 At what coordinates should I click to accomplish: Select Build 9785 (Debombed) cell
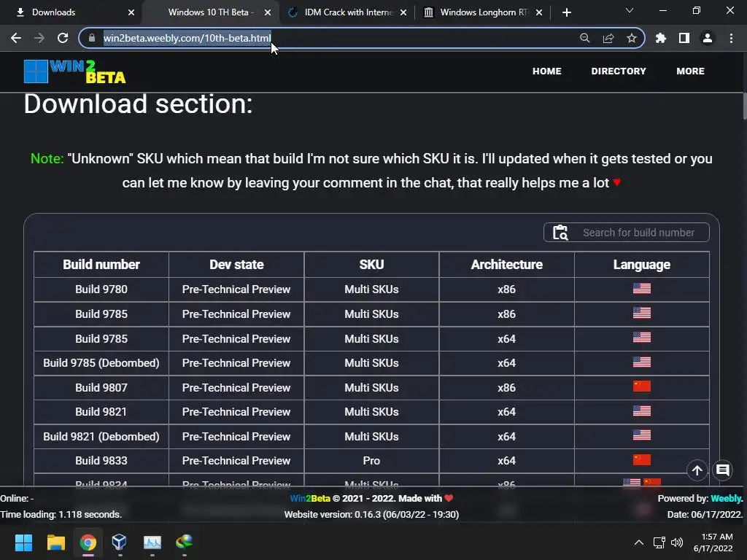tap(101, 363)
